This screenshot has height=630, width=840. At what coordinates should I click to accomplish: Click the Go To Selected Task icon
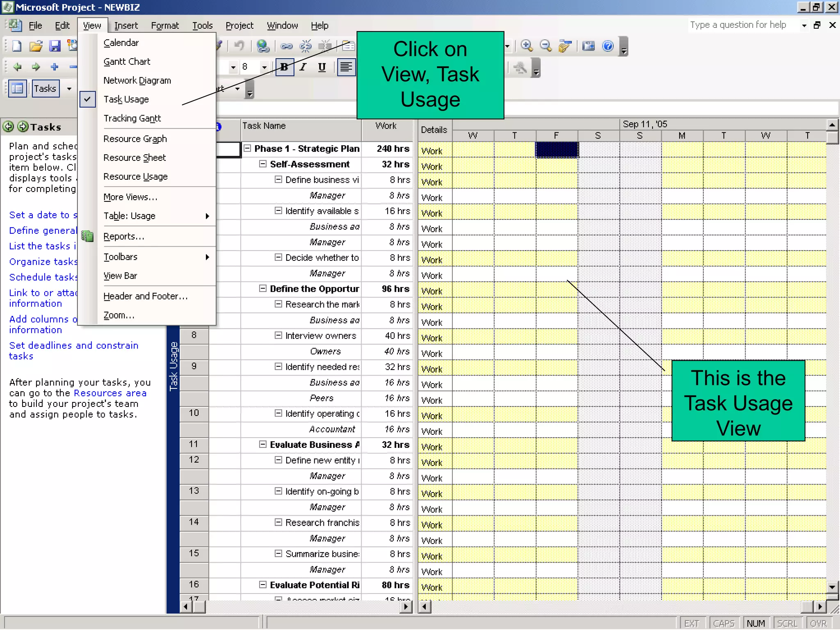pos(565,46)
